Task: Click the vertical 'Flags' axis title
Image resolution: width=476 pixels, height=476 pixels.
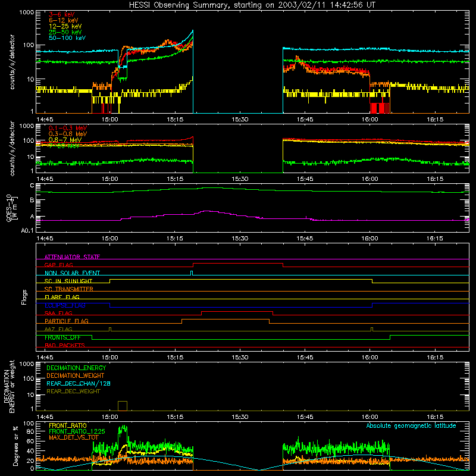Action: click(x=24, y=297)
